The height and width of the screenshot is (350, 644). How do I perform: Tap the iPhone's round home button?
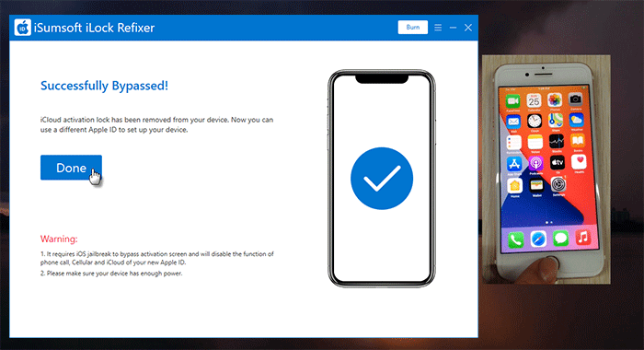[550, 264]
